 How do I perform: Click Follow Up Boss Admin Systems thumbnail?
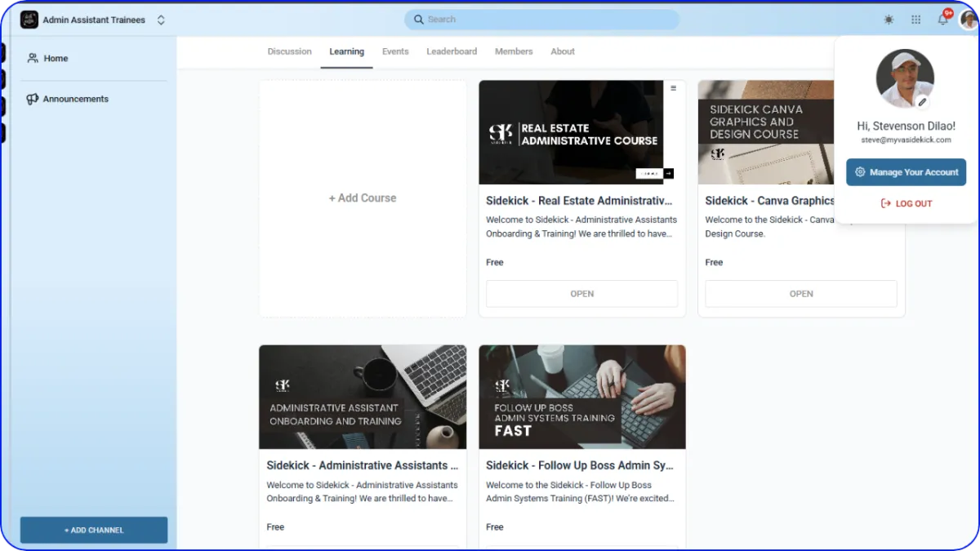[x=581, y=397]
